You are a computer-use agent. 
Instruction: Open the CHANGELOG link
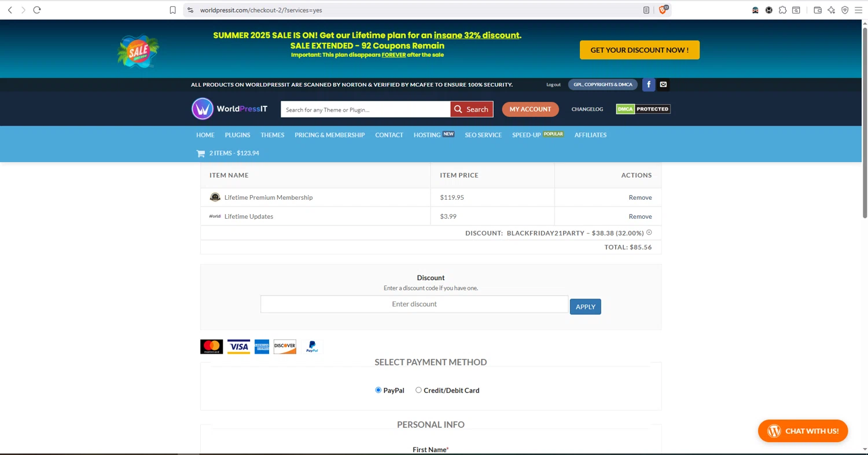(587, 109)
